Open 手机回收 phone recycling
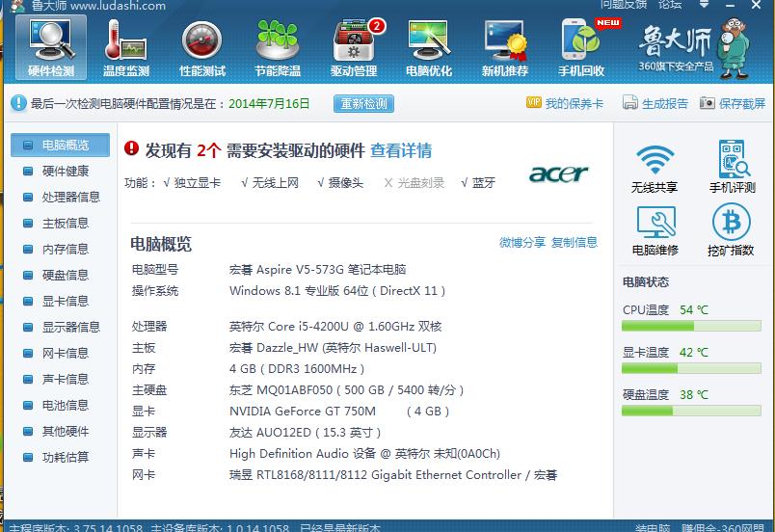Viewport: 775px width, 532px height. tap(582, 47)
